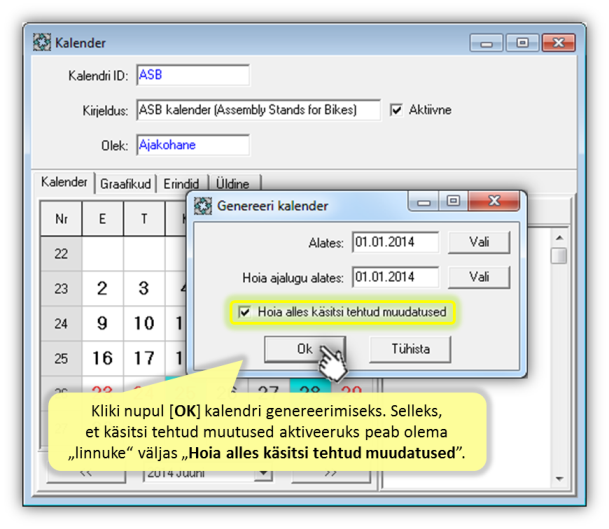This screenshot has height=529, width=609.
Task: Click the Hoia ajalugu alates date field
Action: [395, 277]
